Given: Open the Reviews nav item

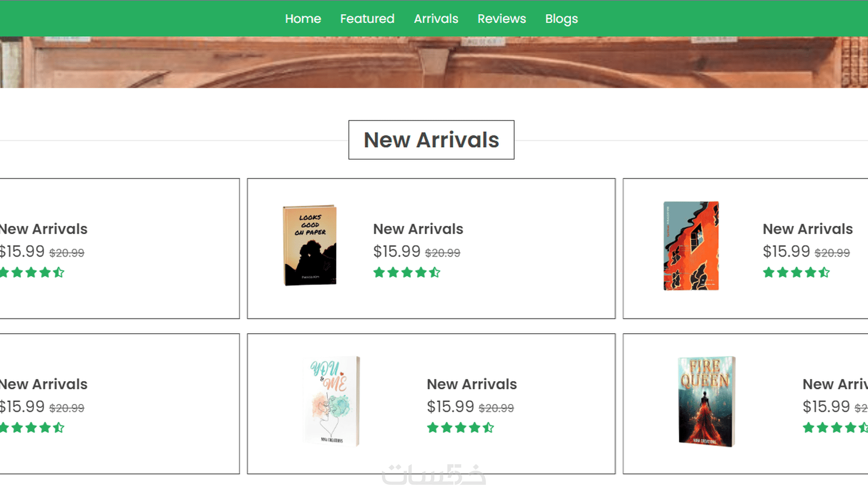Looking at the screenshot, I should [501, 19].
